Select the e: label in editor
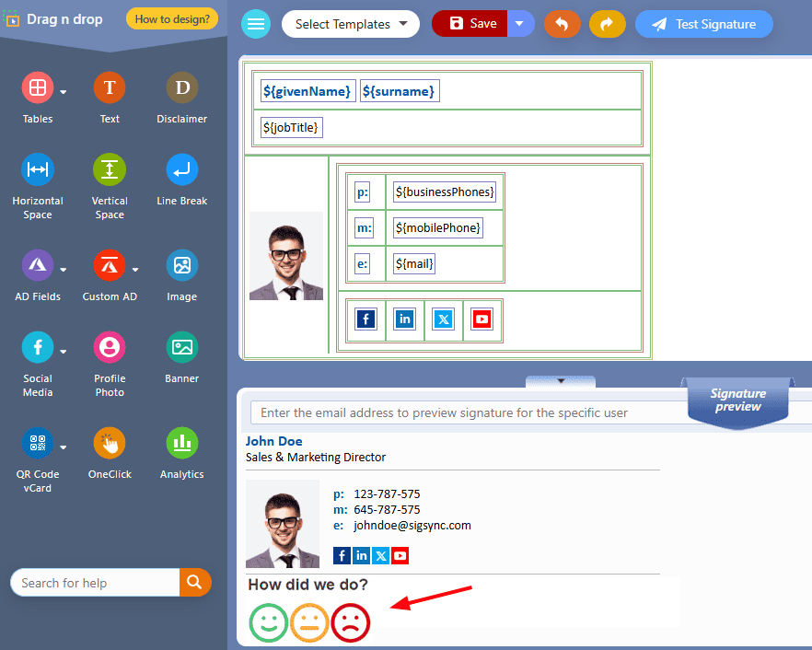Image resolution: width=812 pixels, height=650 pixels. 362,263
